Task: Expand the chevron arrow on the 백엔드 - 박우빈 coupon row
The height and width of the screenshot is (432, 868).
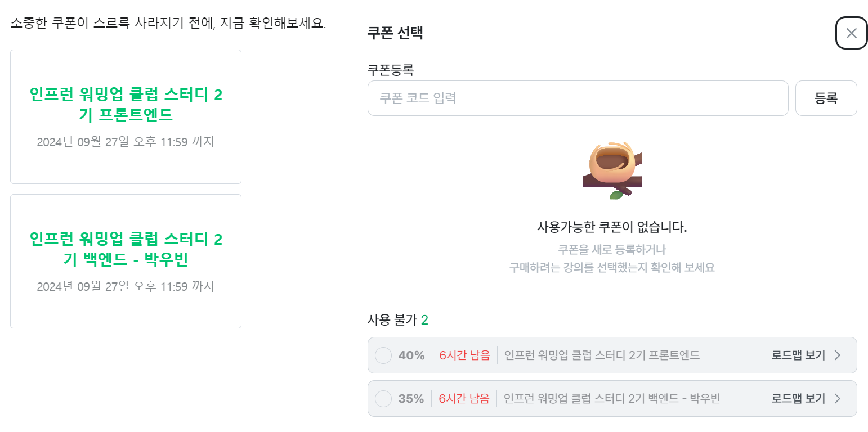Action: tap(837, 399)
